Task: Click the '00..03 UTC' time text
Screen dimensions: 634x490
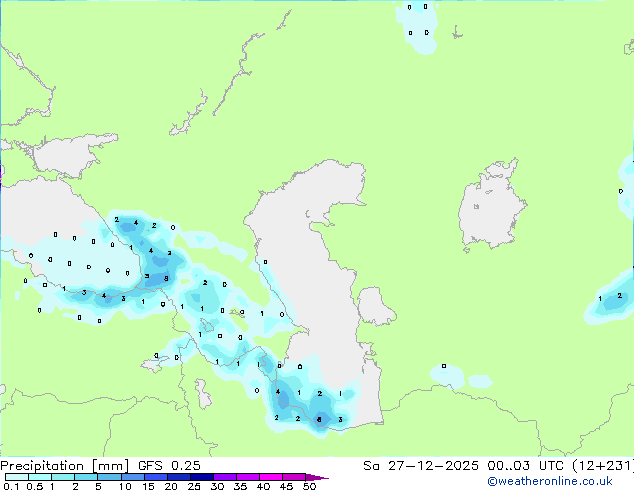Action: [526, 466]
